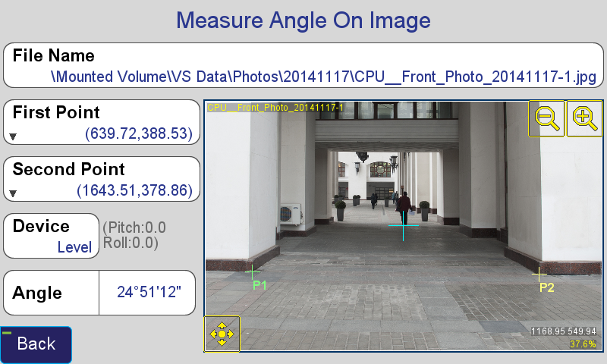The height and width of the screenshot is (364, 607).
Task: Click the Measure Angle On Image heading
Action: coord(303,20)
